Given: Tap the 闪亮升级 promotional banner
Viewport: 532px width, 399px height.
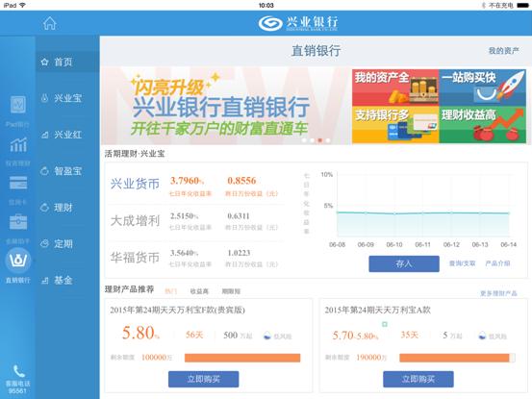Looking at the screenshot, I should (x=226, y=106).
